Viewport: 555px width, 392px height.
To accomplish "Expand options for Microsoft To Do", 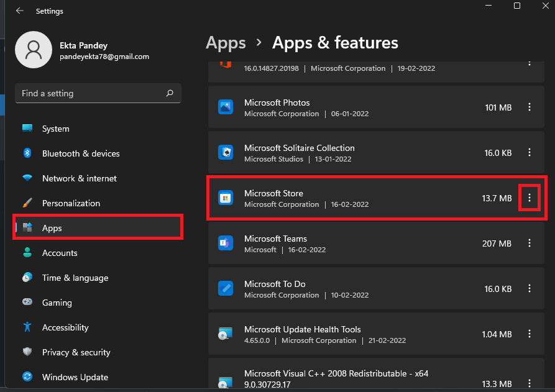I will [x=530, y=289].
